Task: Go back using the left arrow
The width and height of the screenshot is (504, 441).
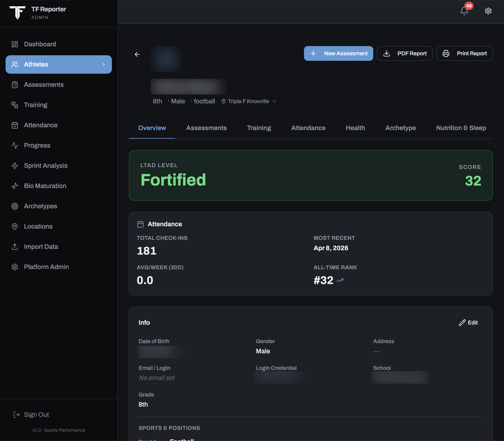Action: (x=137, y=54)
